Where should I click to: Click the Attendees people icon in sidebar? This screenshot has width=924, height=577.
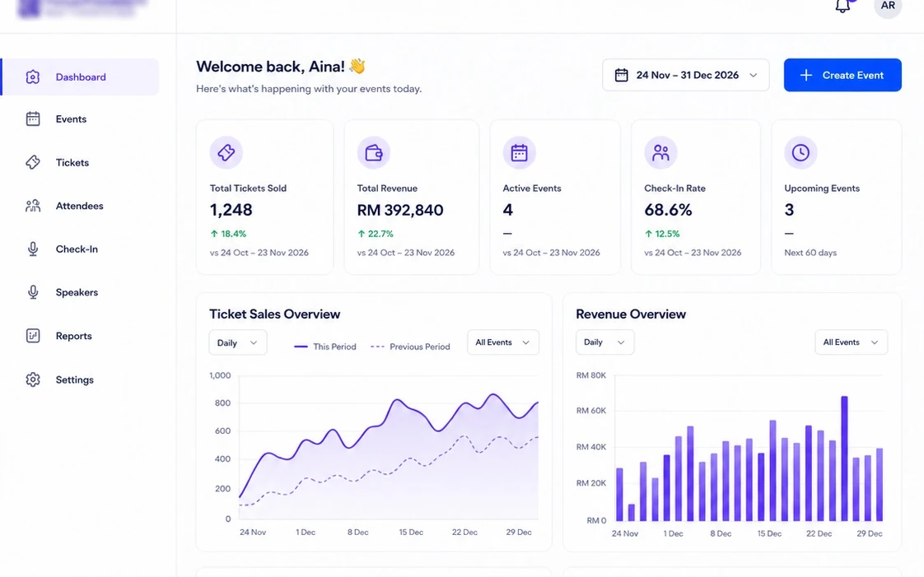coord(33,206)
